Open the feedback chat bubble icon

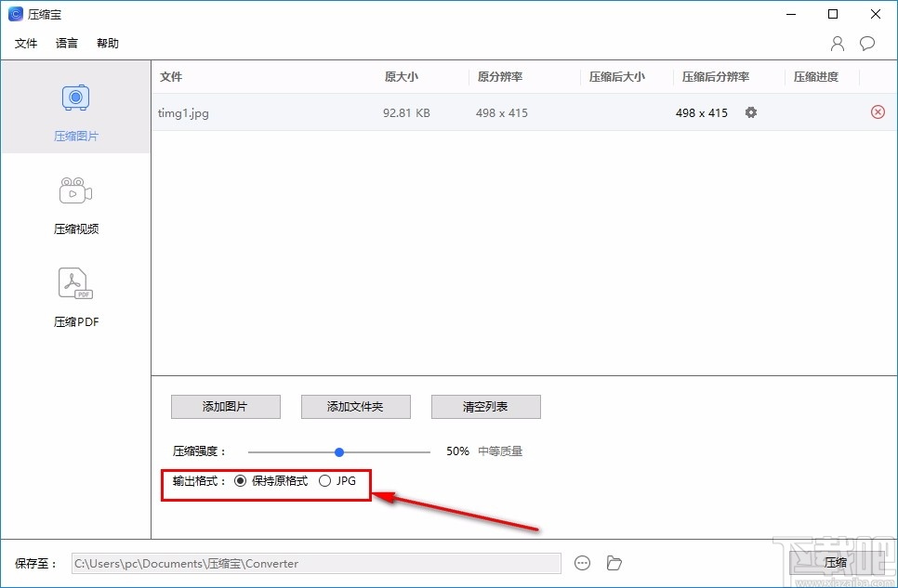click(x=867, y=44)
